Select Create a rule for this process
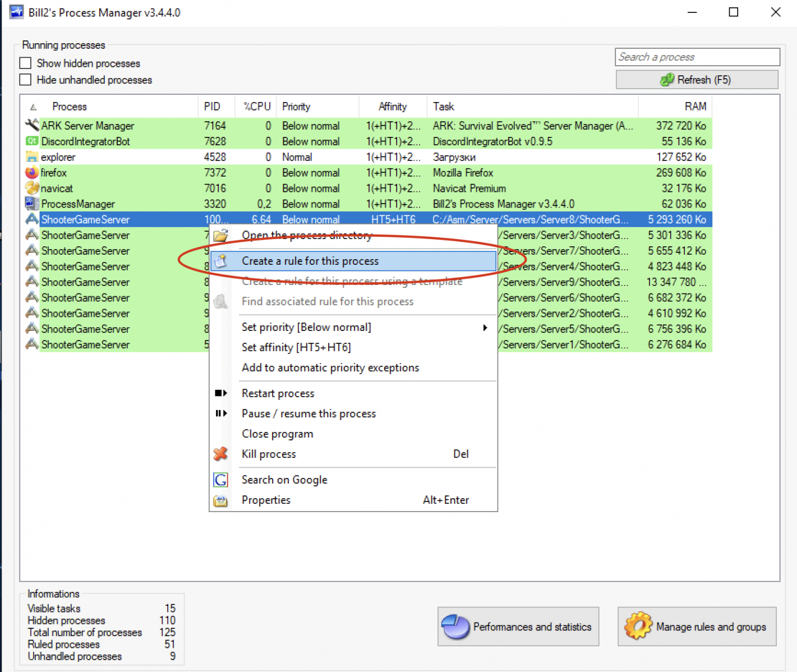Image resolution: width=797 pixels, height=672 pixels. [310, 261]
